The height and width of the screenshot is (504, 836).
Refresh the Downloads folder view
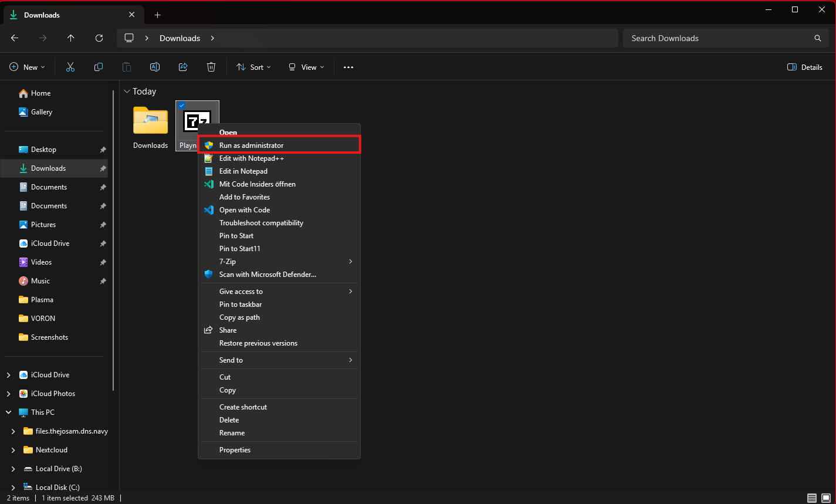(99, 38)
